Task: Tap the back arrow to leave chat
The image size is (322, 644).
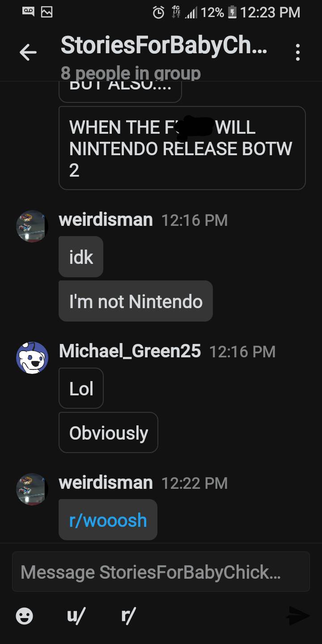Action: tap(28, 53)
